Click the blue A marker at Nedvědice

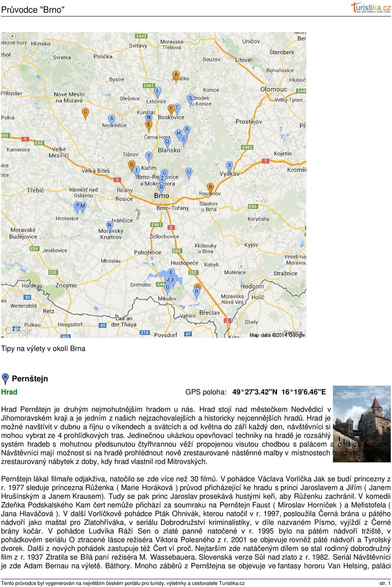pos(111,119)
